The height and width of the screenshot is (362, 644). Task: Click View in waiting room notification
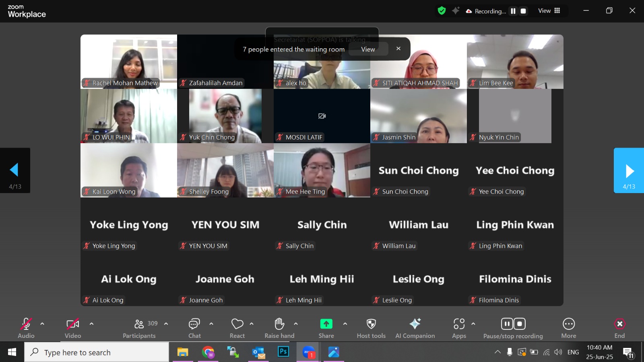click(x=368, y=49)
